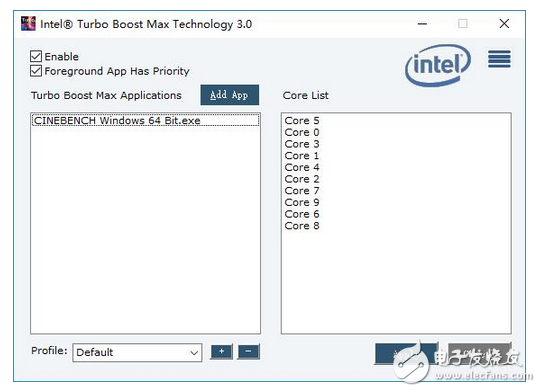Select Core 0 in Core List

[x=302, y=132]
